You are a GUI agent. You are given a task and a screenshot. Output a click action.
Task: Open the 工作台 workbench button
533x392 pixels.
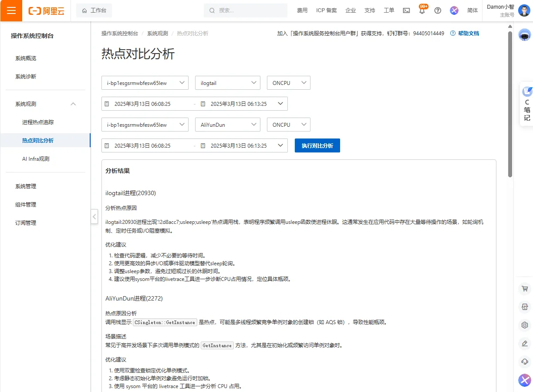[94, 10]
